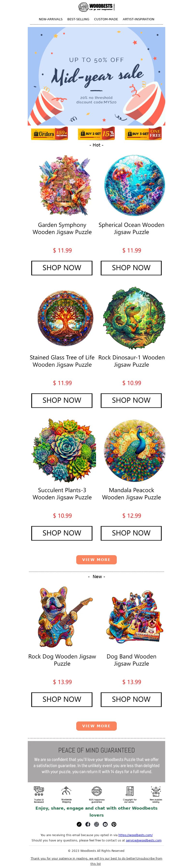The image size is (193, 868).
Task: Click SHOP NOW under Mandala Peacock puzzle
Action: (x=131, y=533)
